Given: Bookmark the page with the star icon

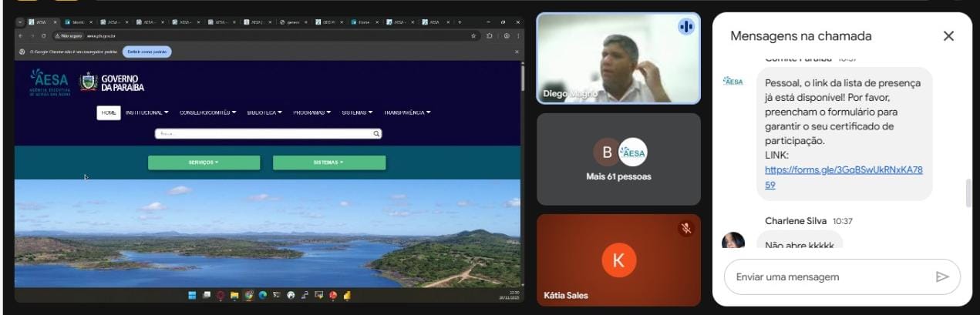Looking at the screenshot, I should pos(473,35).
